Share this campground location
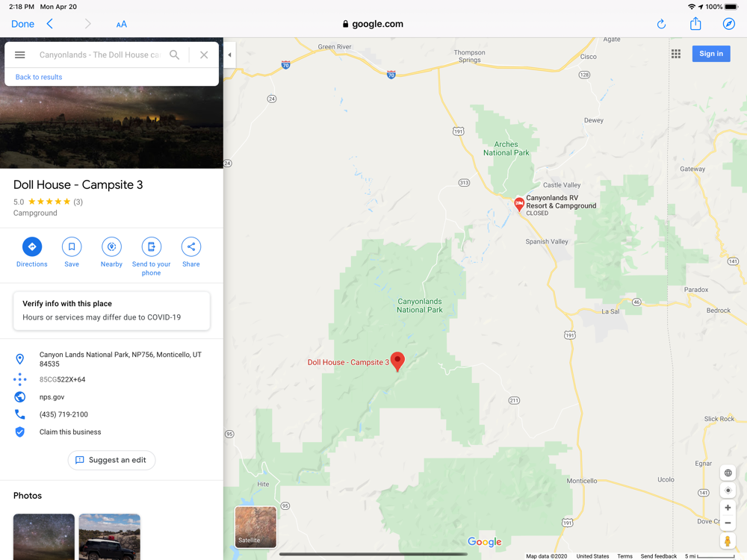The image size is (747, 560). [191, 246]
